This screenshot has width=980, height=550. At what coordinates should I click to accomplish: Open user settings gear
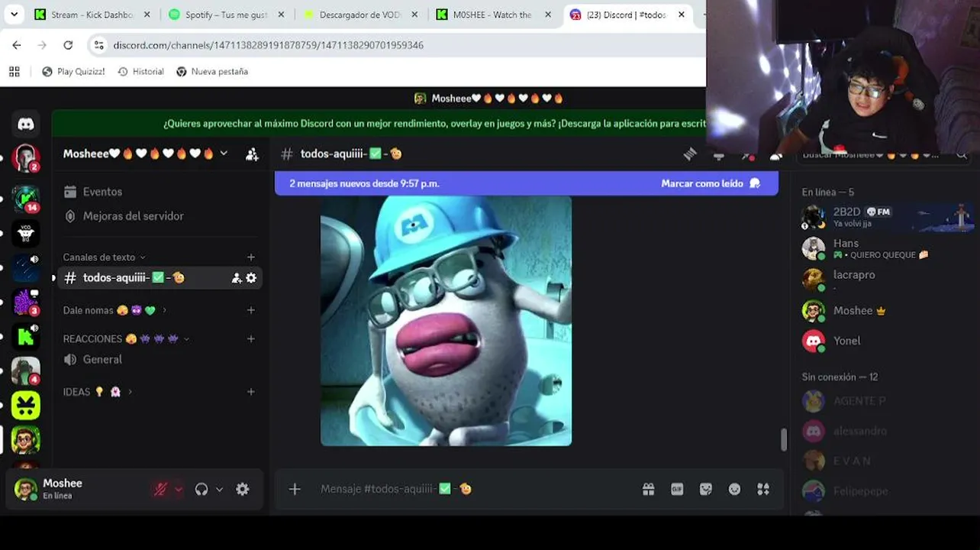[243, 490]
